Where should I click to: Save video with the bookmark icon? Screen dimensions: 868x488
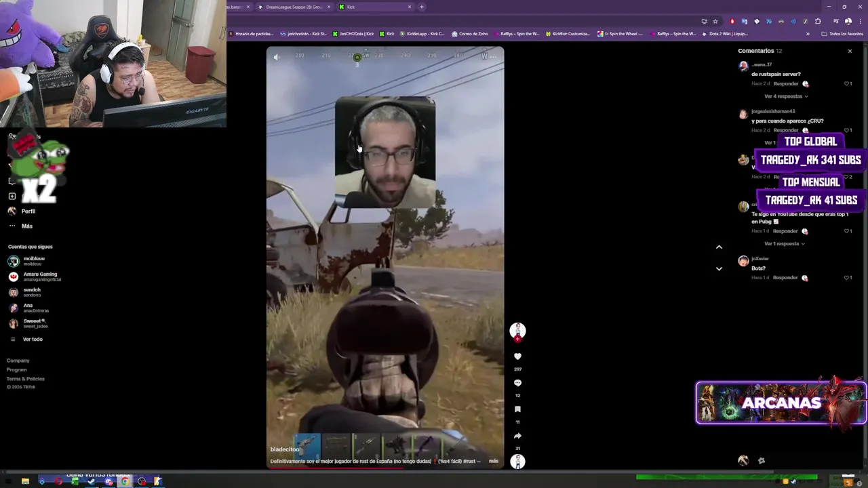(517, 409)
